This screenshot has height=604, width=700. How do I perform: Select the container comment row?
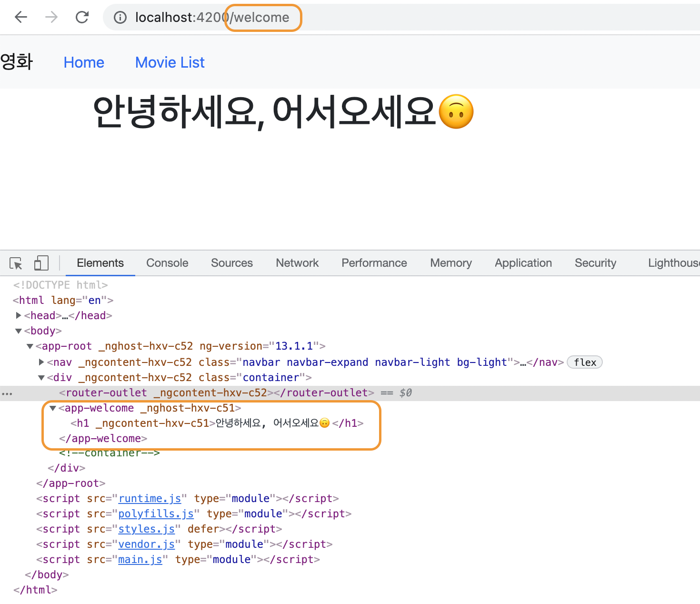coord(109,453)
